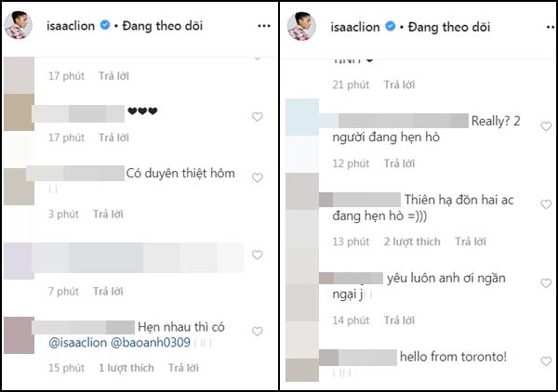
Task: Open the isaaclion username in the right panel header
Action: tap(354, 27)
